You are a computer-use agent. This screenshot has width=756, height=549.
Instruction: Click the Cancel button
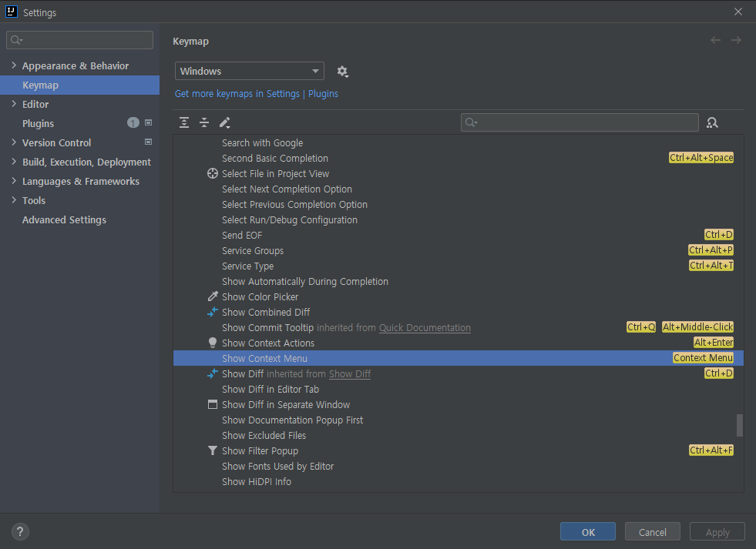pyautogui.click(x=652, y=531)
